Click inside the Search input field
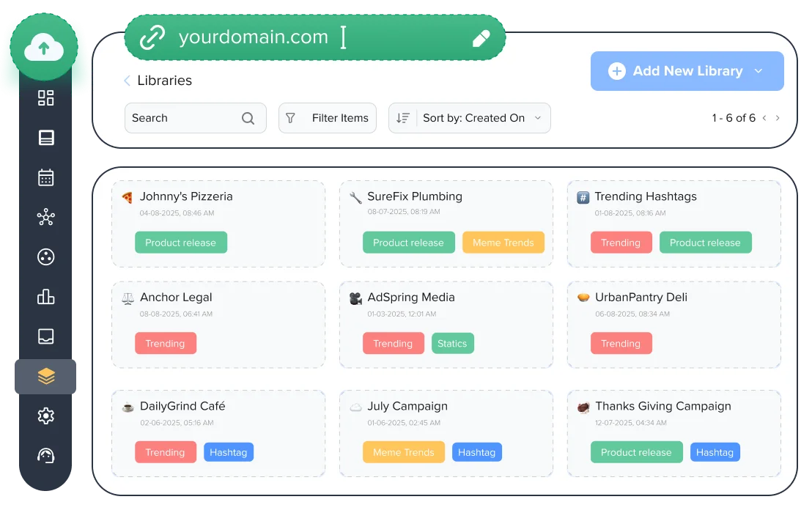This screenshot has height=513, width=812. (x=183, y=118)
